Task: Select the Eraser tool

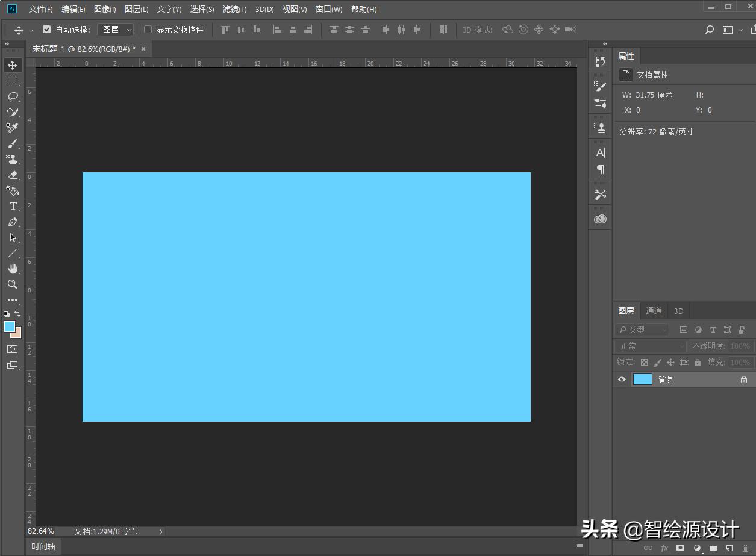Action: (13, 175)
